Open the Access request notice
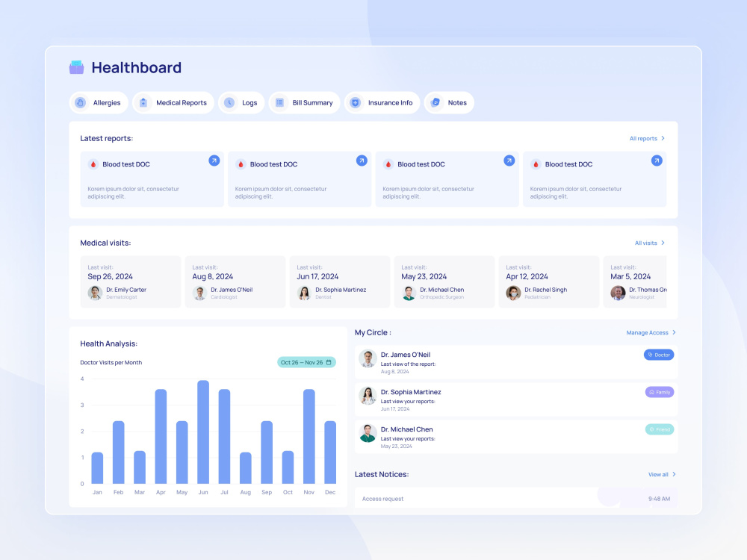 tap(516, 499)
